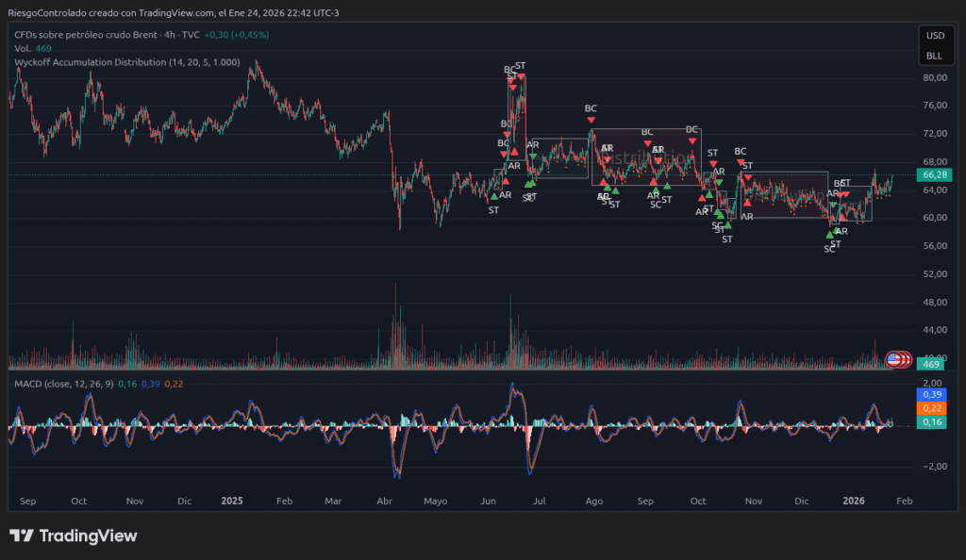Viewport: 966px width, 560px height.
Task: Click the 2026 label on time axis
Action: point(854,502)
